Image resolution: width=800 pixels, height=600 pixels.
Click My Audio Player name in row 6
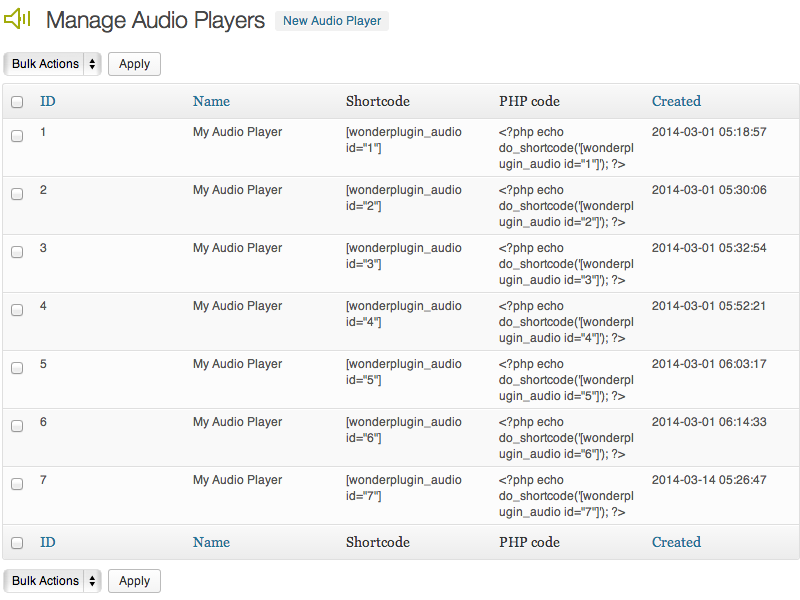(x=237, y=422)
